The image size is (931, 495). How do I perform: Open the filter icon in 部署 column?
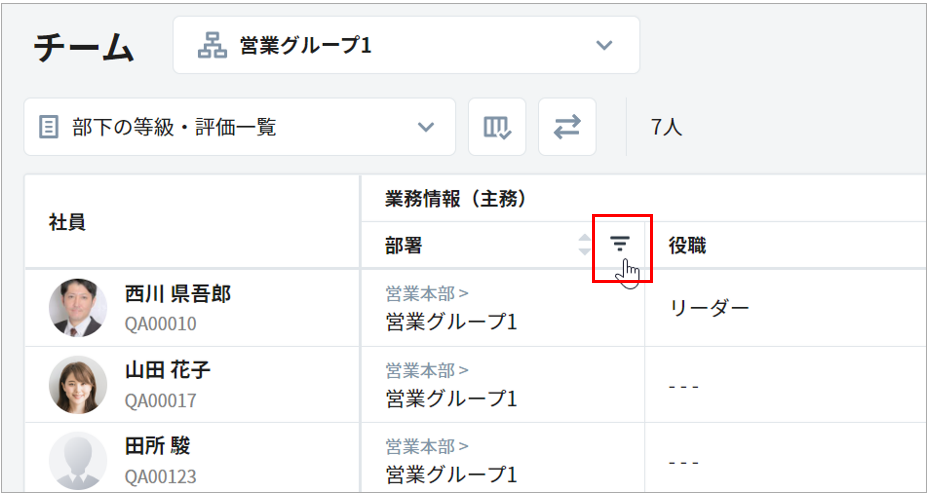(621, 244)
